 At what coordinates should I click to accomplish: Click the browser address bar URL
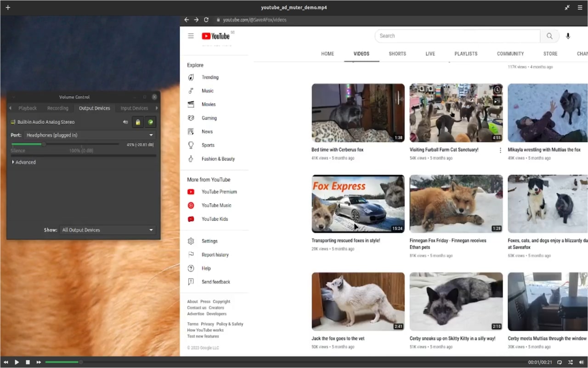254,20
